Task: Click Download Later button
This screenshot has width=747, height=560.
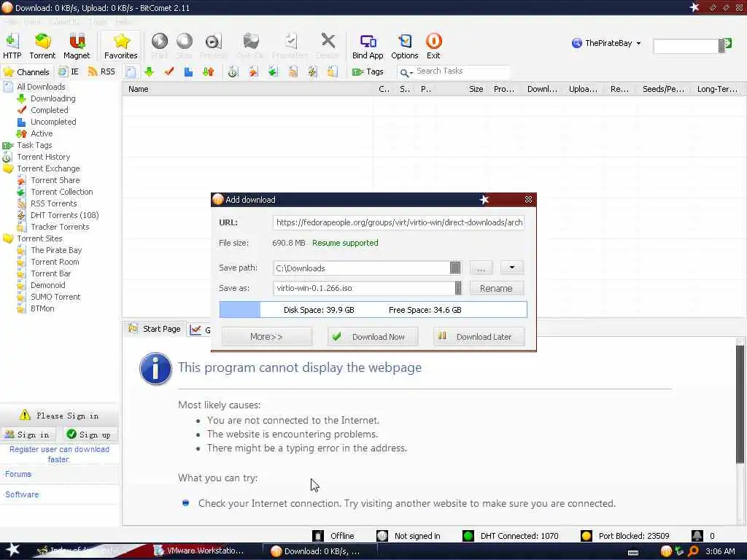Action: 479,337
